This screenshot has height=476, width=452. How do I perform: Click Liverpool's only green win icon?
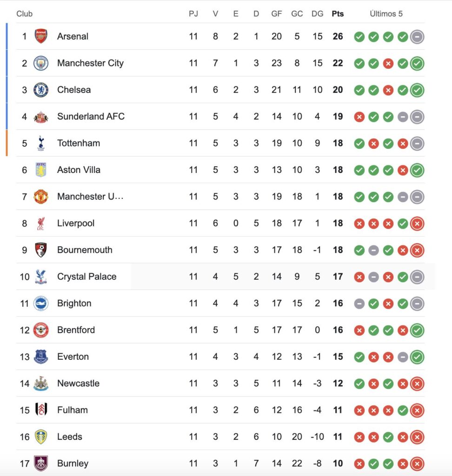coord(403,224)
